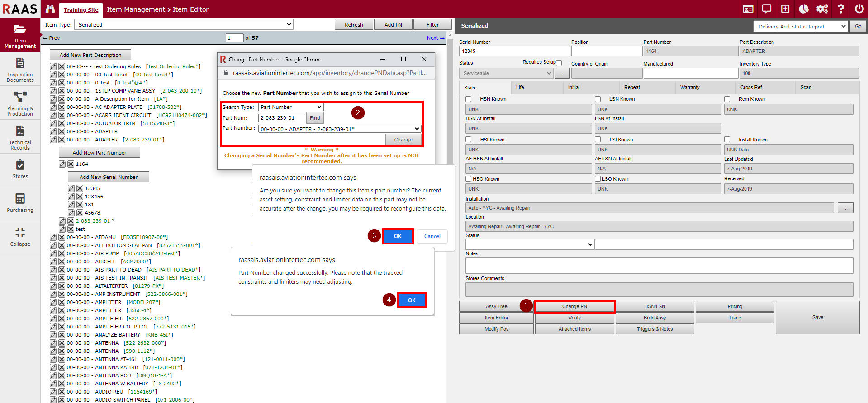This screenshot has height=403, width=868.
Task: Expand the Delivery And Status Report dropdown
Action: click(800, 27)
